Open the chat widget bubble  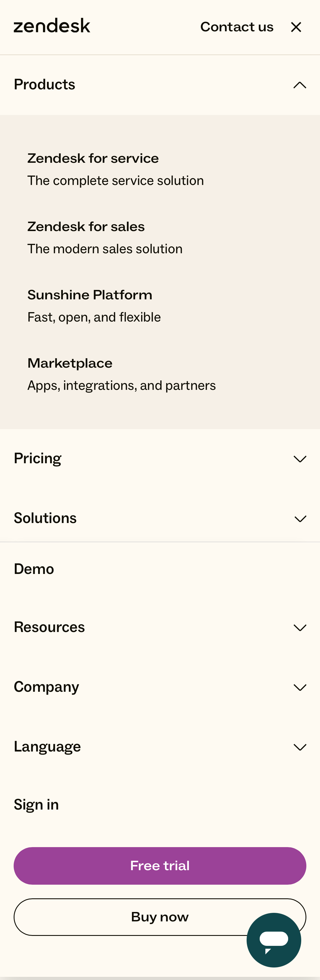(274, 939)
